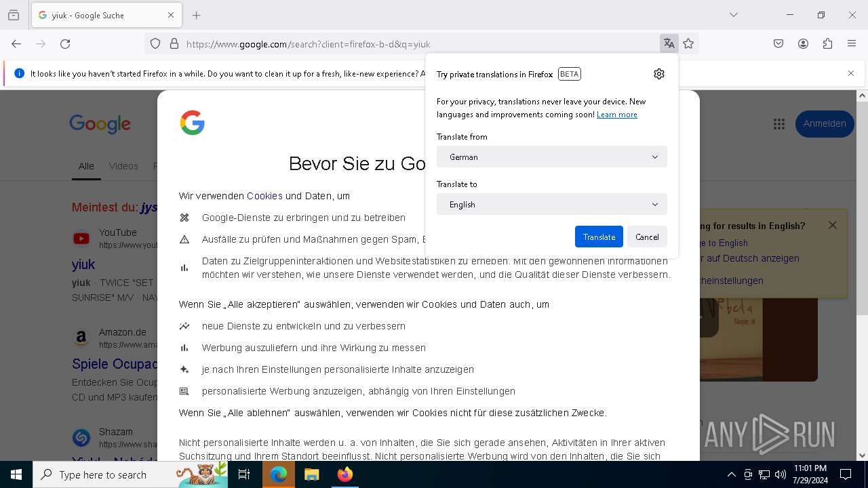Image resolution: width=868 pixels, height=488 pixels.
Task: Open the volume speaker tray icon
Action: pyautogui.click(x=781, y=474)
